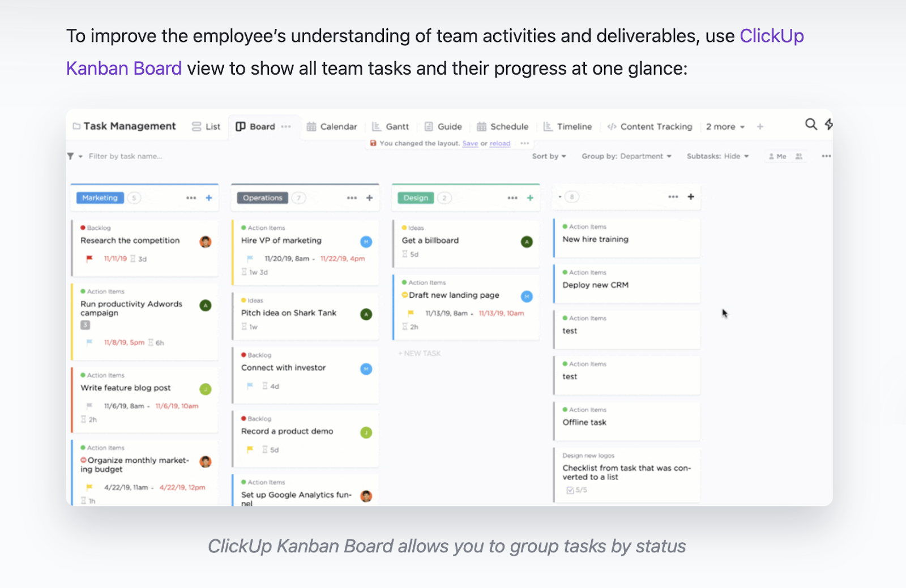906x588 pixels.
Task: Open Design column options ellipsis
Action: (x=512, y=198)
